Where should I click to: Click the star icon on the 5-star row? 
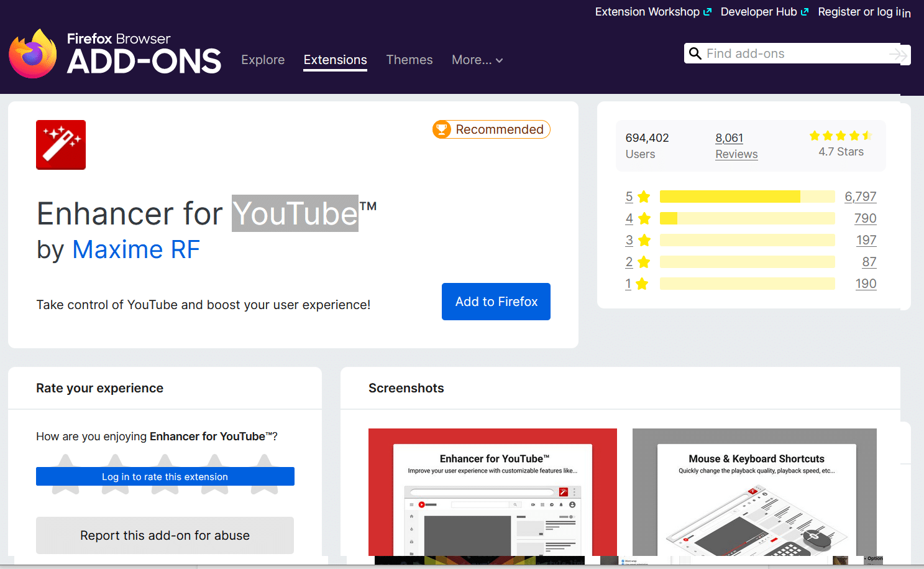pos(643,196)
